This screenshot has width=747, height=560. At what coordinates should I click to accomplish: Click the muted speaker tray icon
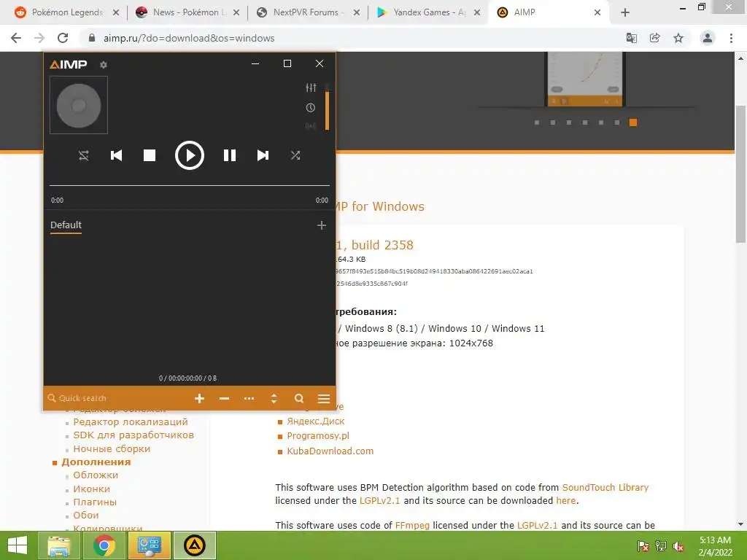(678, 546)
